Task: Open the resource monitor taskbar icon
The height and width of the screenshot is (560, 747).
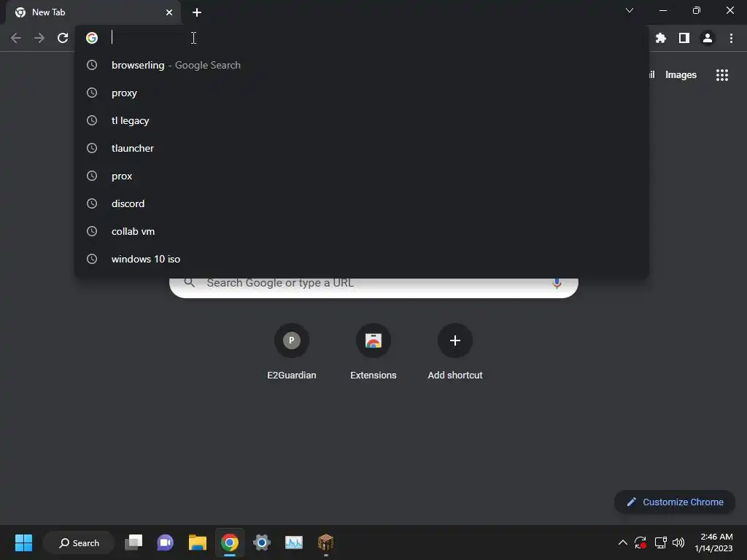Action: coord(293,542)
